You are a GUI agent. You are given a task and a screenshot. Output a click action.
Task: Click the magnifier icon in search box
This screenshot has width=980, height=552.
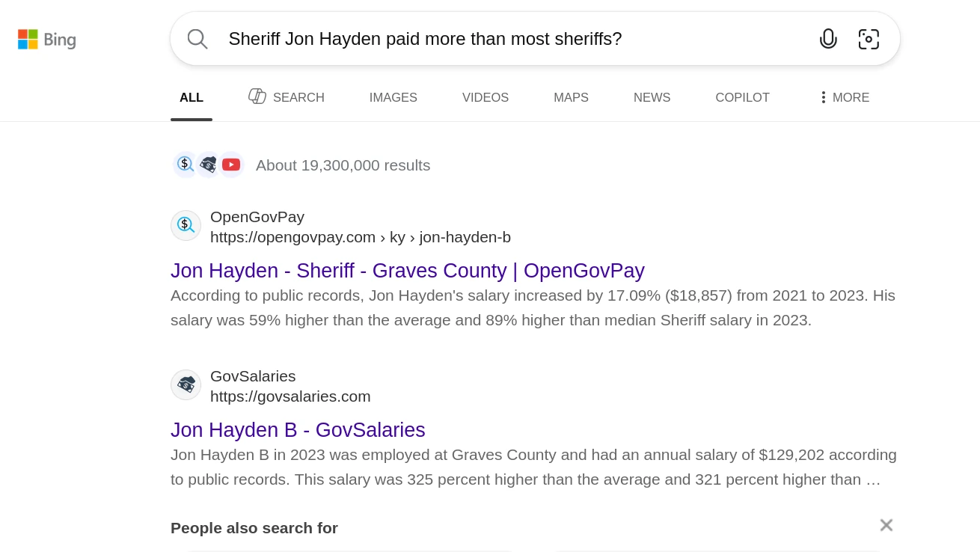coord(197,39)
